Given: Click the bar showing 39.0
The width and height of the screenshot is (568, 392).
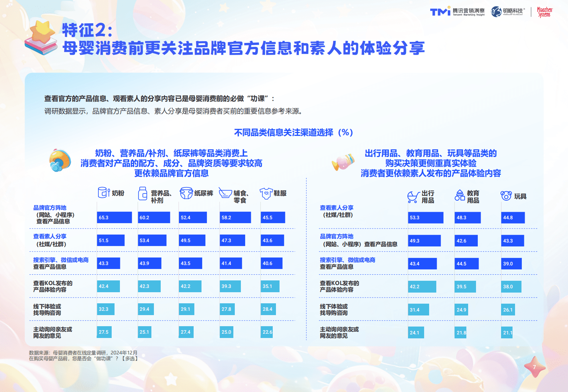Looking at the screenshot, I should tap(511, 264).
